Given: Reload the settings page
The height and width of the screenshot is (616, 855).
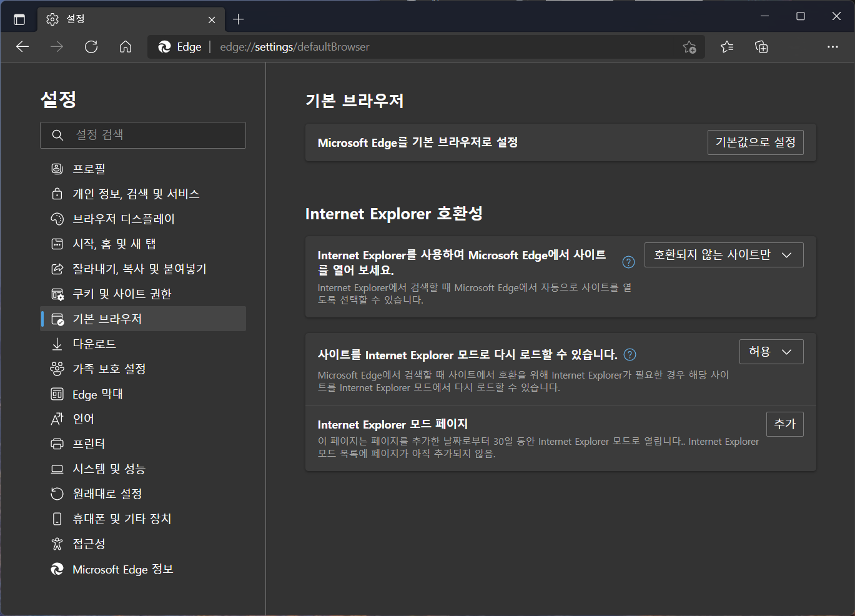Looking at the screenshot, I should point(91,47).
